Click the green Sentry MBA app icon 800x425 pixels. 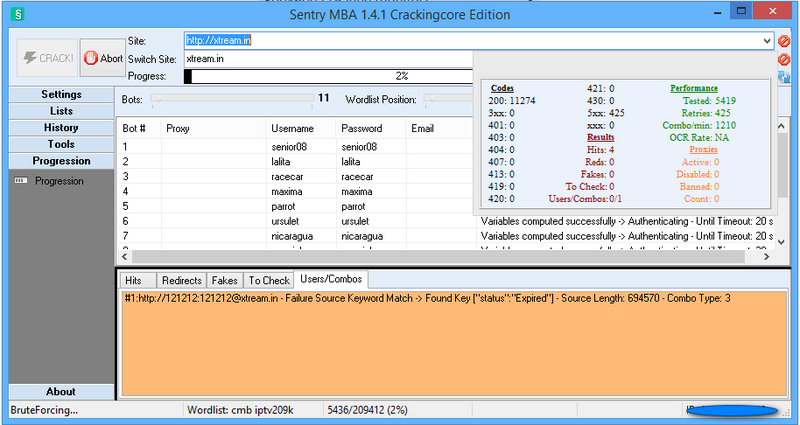pos(18,14)
